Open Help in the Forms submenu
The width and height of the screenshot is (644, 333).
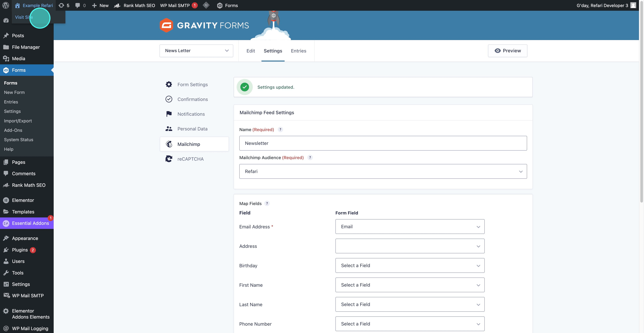pyautogui.click(x=9, y=149)
